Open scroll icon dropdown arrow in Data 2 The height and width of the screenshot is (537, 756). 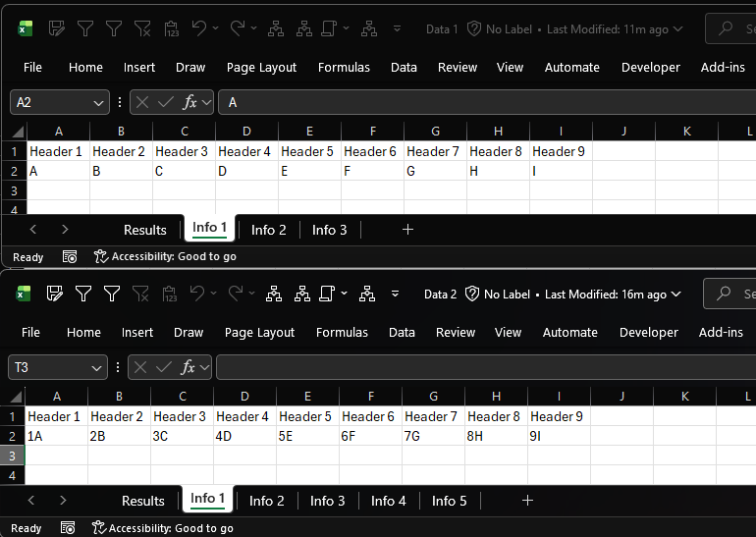(344, 294)
